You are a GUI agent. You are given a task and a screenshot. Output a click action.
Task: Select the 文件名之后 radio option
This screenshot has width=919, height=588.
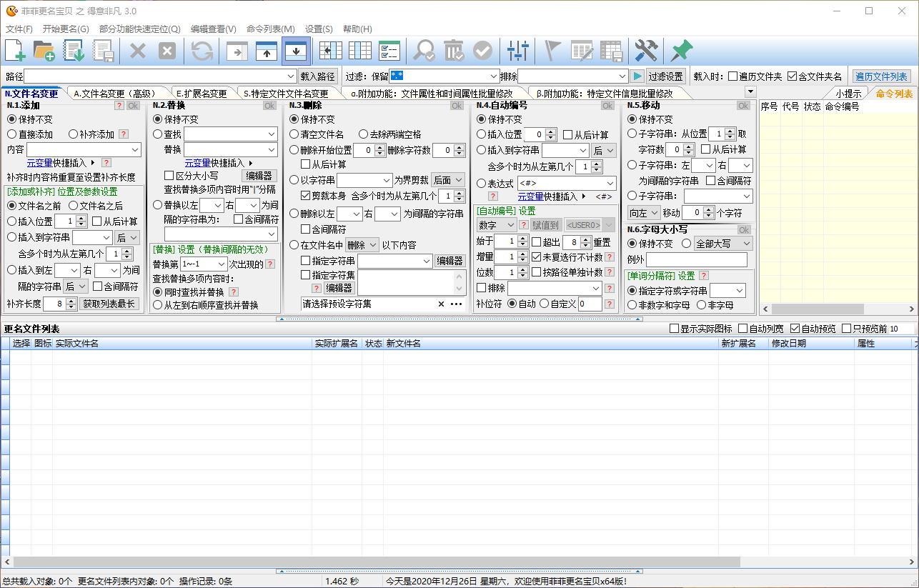pyautogui.click(x=73, y=206)
